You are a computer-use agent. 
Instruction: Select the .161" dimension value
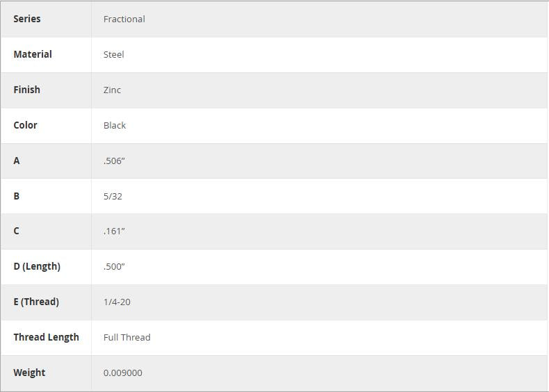(114, 231)
